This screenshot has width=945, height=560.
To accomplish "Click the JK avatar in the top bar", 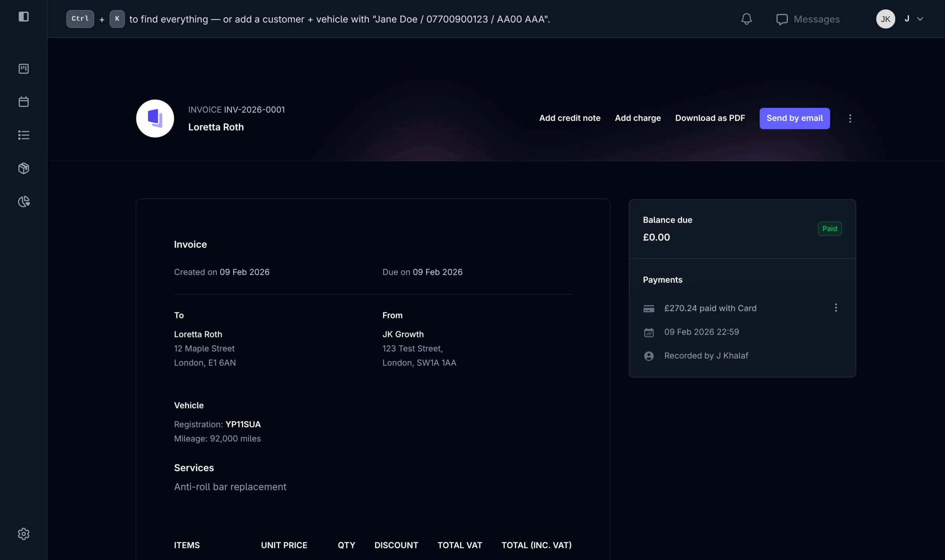I will click(885, 19).
